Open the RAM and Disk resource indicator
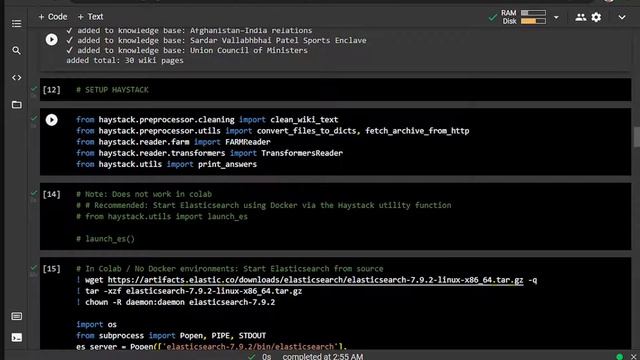 point(523,17)
